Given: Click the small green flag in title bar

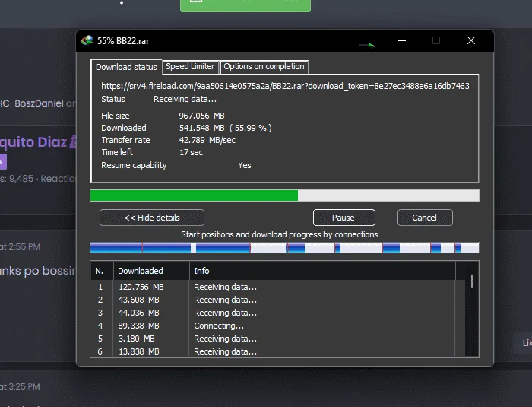Looking at the screenshot, I should click(371, 46).
